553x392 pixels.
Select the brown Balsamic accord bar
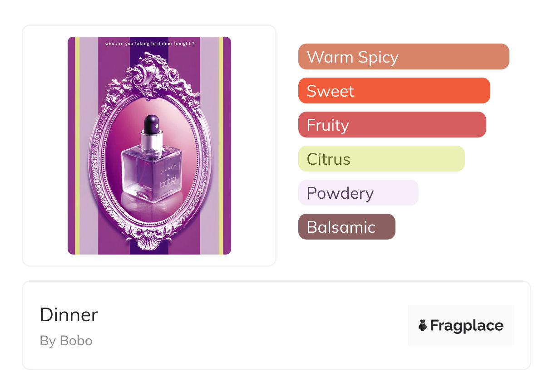coord(346,227)
